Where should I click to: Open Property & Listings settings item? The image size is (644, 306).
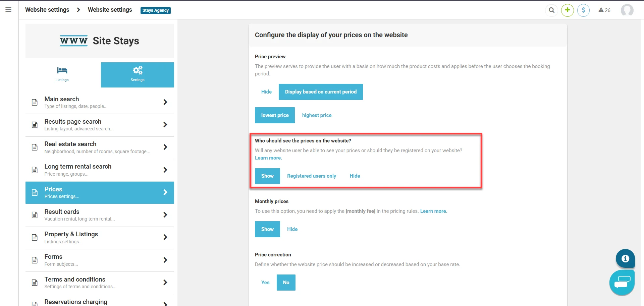[x=100, y=238]
